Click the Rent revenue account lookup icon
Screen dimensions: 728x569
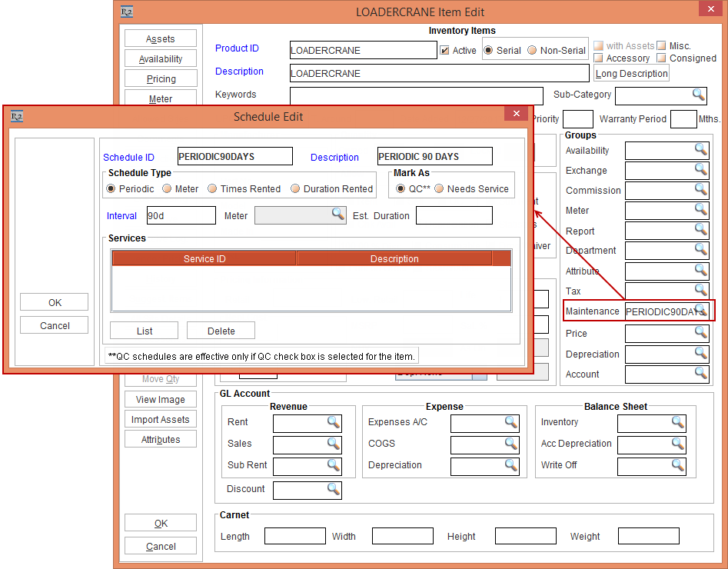(x=333, y=422)
